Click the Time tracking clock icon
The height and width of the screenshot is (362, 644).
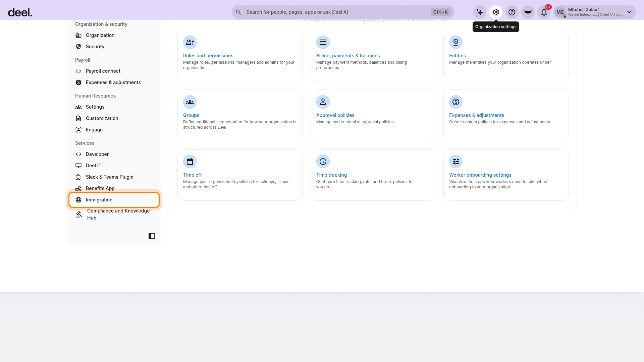click(x=323, y=162)
